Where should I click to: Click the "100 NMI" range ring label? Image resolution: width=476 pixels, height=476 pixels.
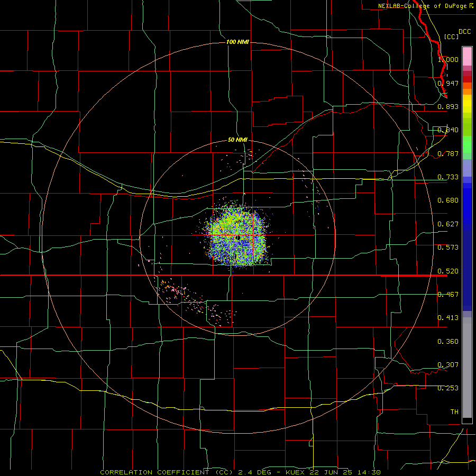pos(237,42)
